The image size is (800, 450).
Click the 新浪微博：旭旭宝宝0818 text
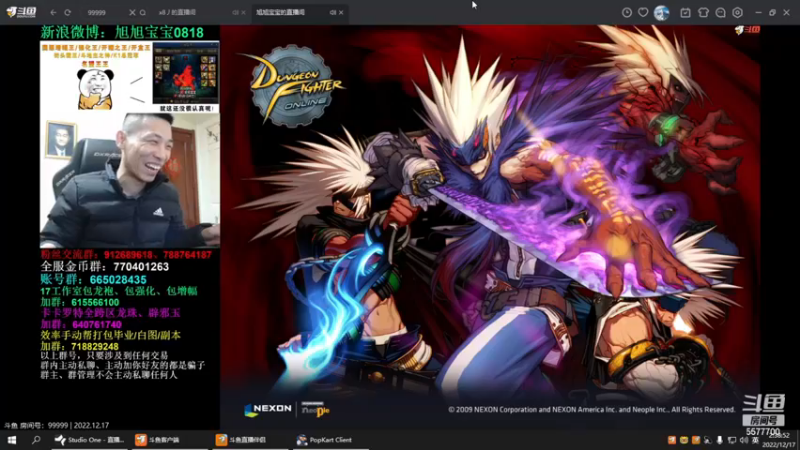pos(122,33)
